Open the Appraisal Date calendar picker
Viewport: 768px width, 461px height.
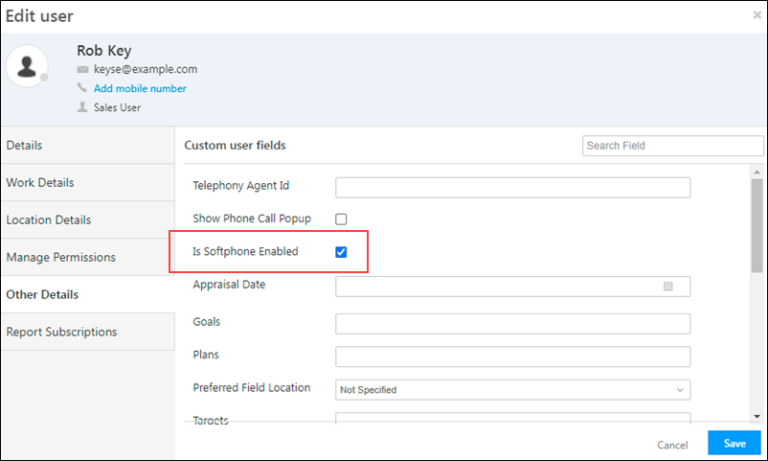(668, 286)
